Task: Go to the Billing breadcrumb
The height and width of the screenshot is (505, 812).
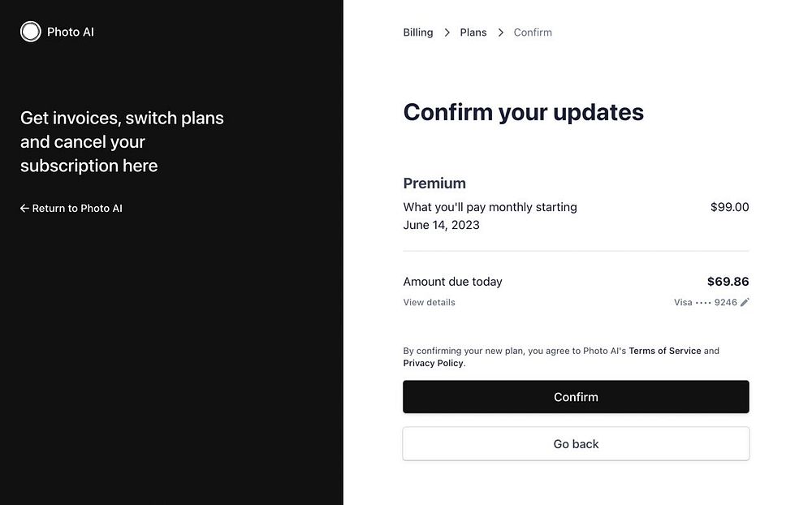Action: tap(418, 32)
